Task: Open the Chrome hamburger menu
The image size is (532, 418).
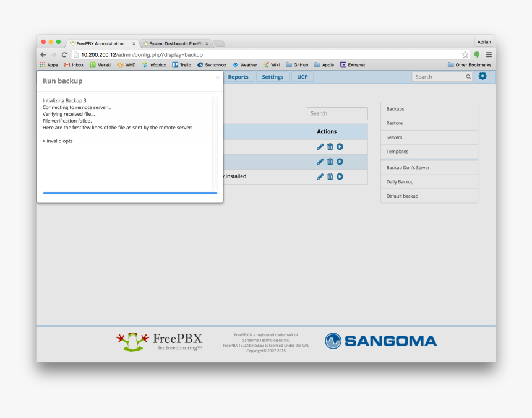Action: pyautogui.click(x=489, y=54)
